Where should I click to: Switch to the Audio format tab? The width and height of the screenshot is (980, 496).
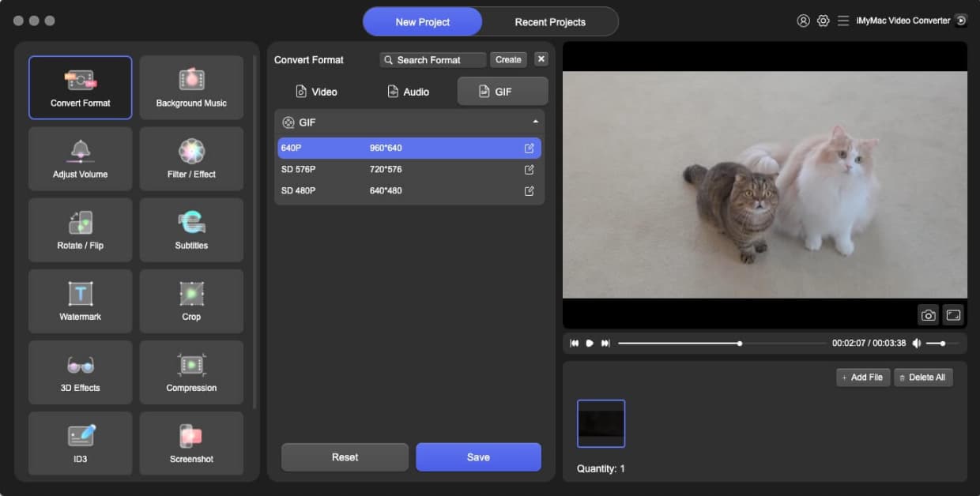pos(408,92)
